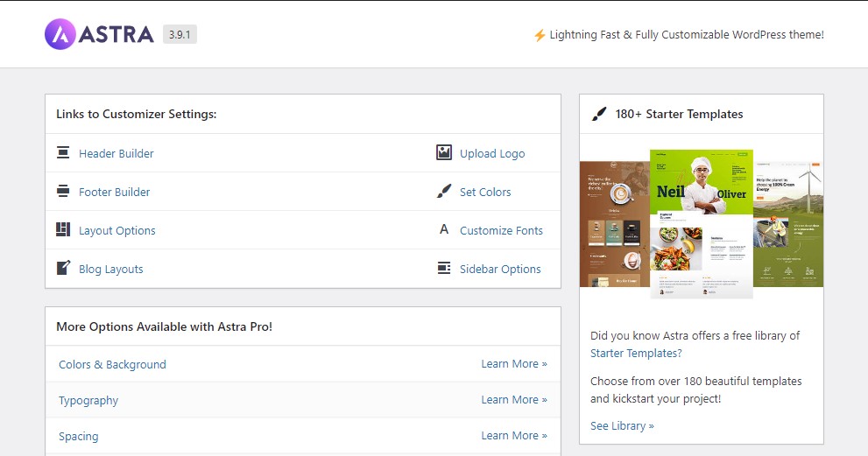Click the Layout Options grid icon

(63, 229)
